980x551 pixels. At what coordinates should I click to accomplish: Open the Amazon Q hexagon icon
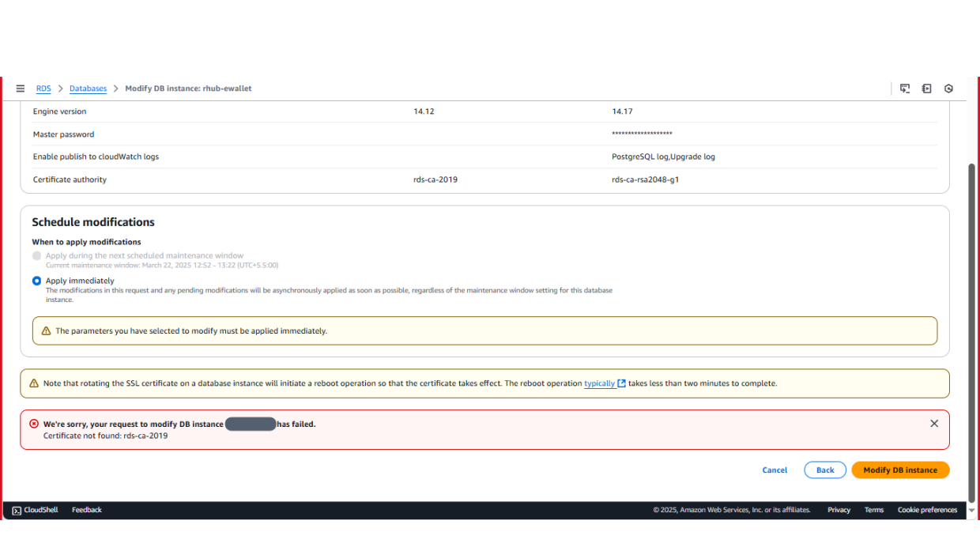tap(949, 89)
